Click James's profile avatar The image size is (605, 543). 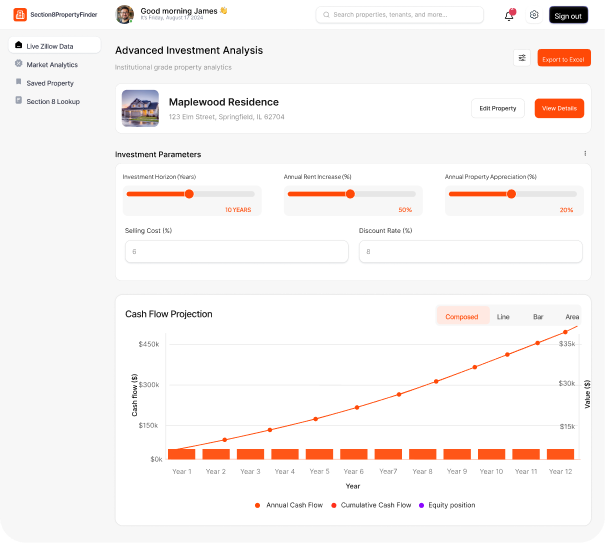tap(124, 14)
